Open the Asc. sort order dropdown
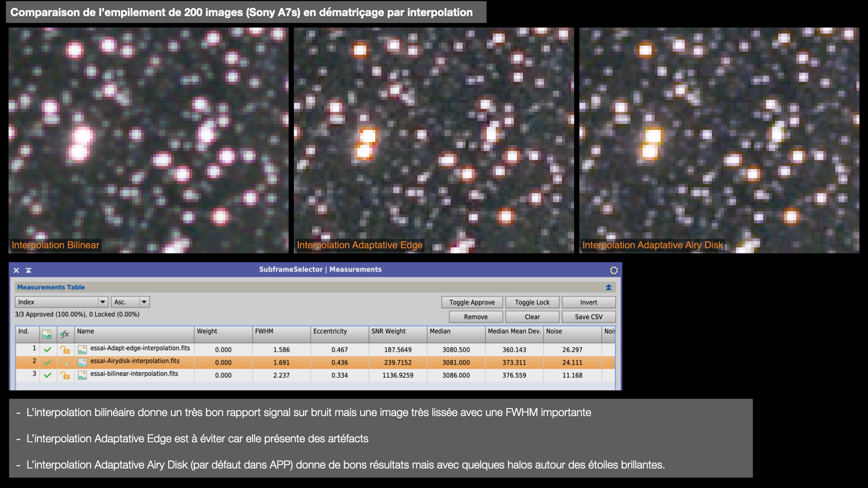This screenshot has width=868, height=488. pos(130,302)
